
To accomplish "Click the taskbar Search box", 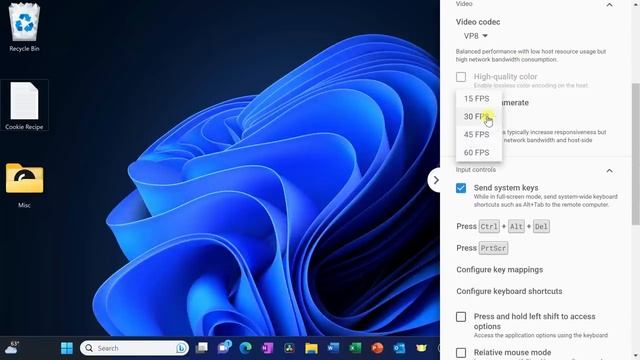I will point(134,348).
